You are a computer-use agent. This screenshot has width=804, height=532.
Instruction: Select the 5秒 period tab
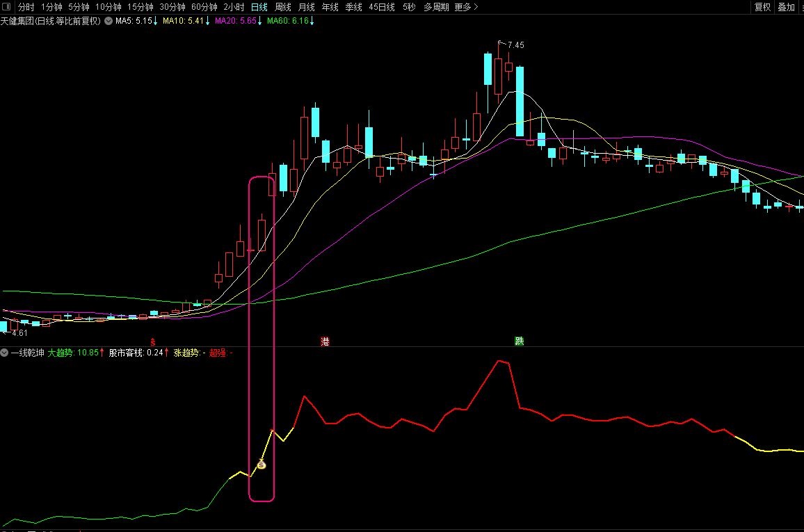coord(409,7)
